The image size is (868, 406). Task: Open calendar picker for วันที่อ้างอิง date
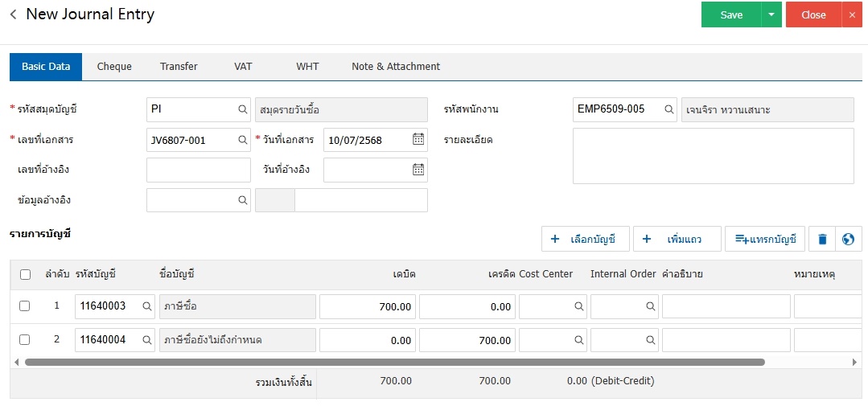click(x=418, y=170)
